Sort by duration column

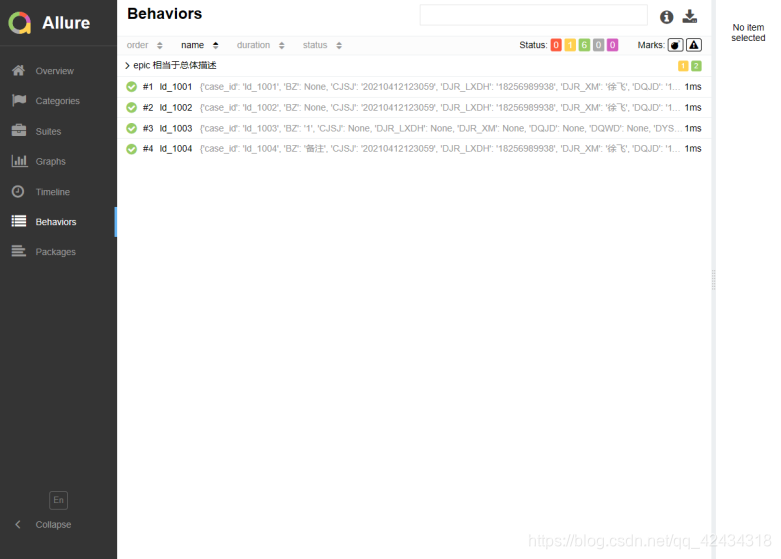(260, 45)
